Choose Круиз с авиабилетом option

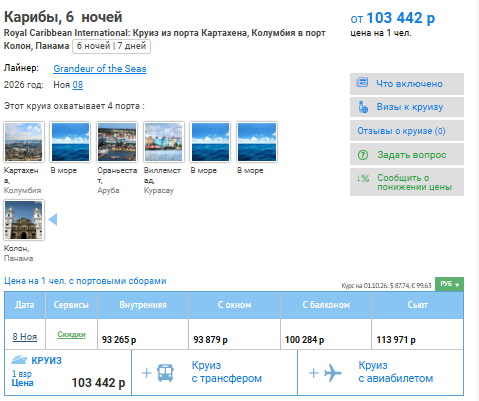[x=380, y=372]
